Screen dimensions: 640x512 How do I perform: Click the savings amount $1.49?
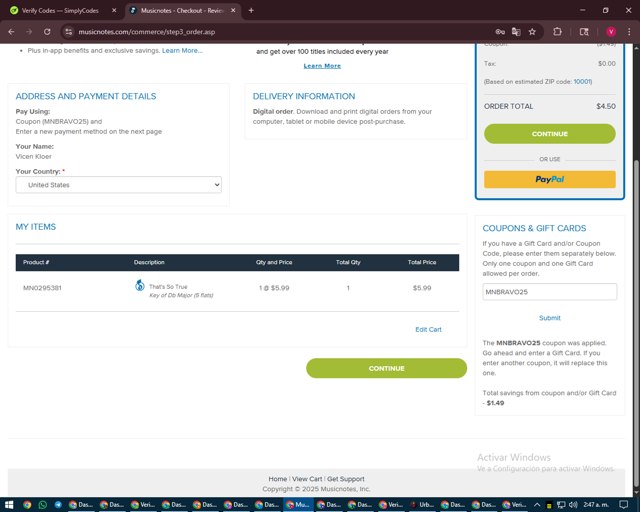(495, 403)
